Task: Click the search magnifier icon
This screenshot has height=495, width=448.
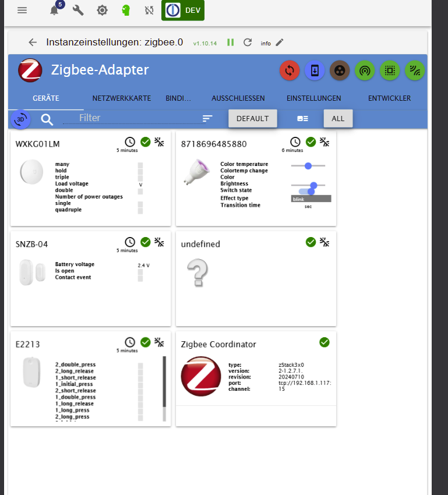Action: click(x=47, y=119)
